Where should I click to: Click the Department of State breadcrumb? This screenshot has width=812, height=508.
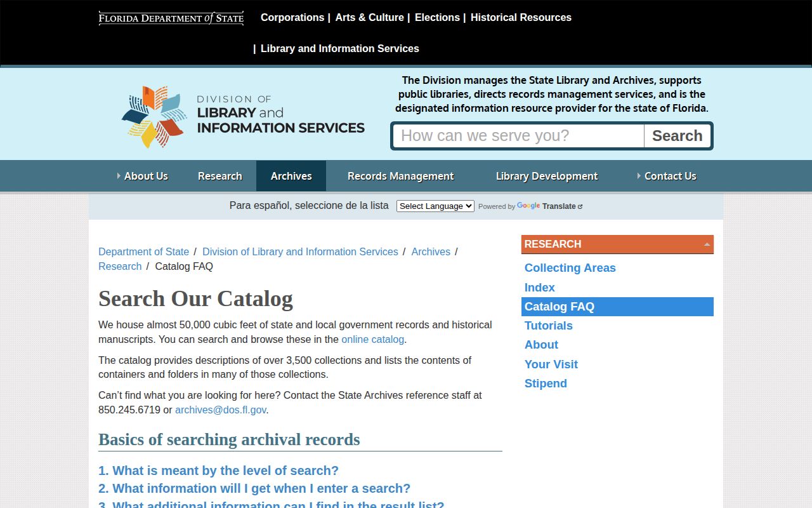point(143,252)
